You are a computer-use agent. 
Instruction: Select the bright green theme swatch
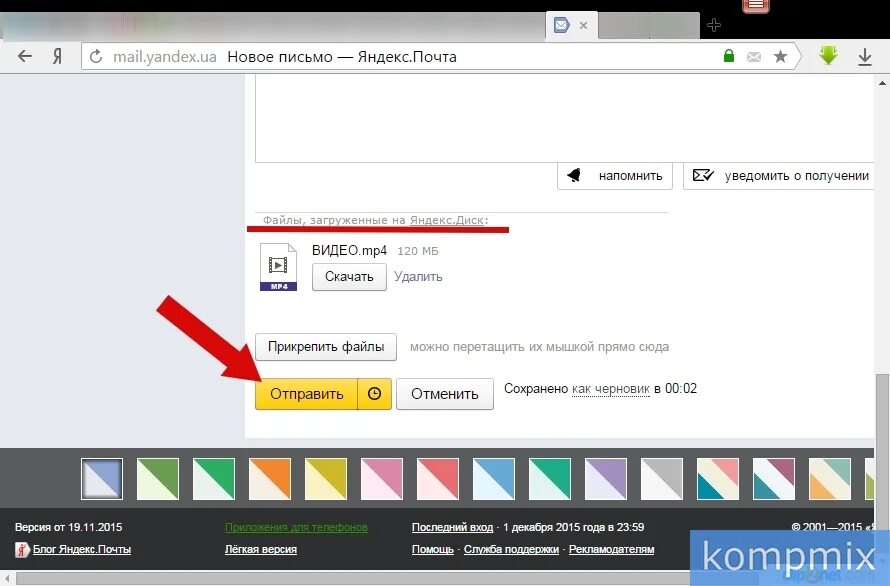click(x=214, y=479)
